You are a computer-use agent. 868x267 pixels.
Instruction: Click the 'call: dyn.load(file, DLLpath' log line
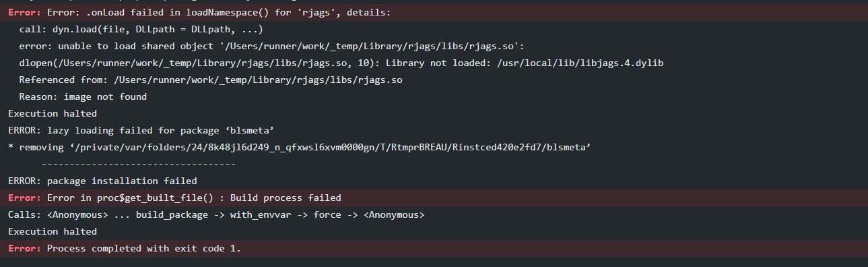(434, 30)
